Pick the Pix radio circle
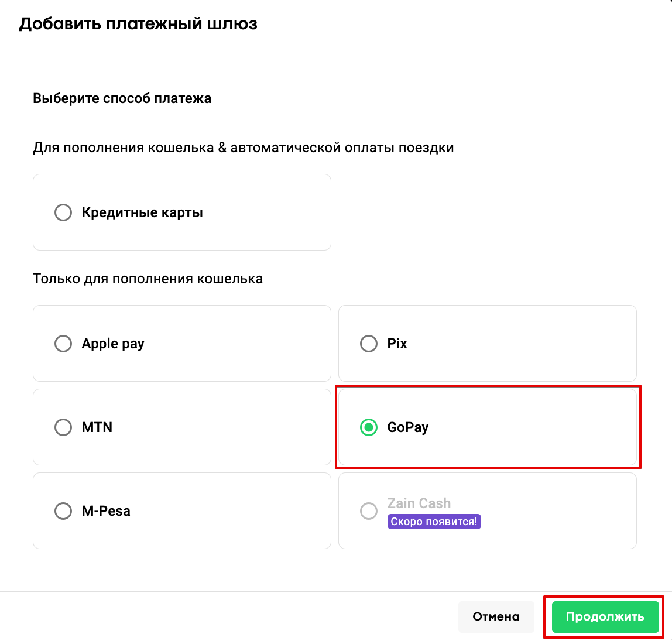672x641 pixels. click(369, 344)
